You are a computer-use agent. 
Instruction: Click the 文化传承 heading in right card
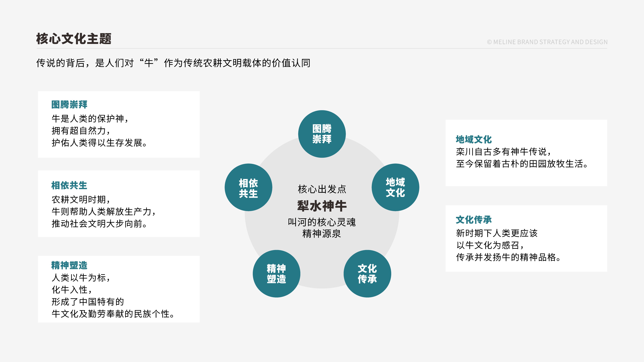[x=474, y=220]
